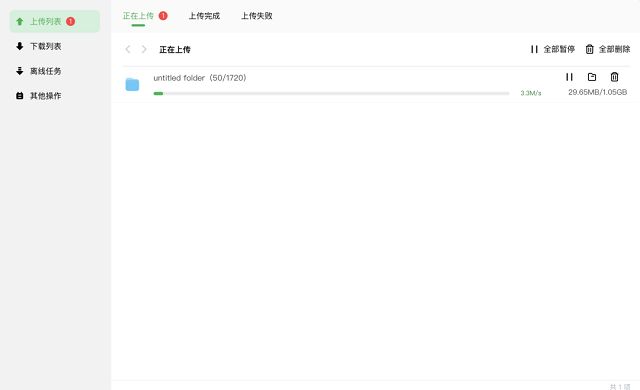Click the 共 1 项 item count in status bar
Image resolution: width=640 pixels, height=390 pixels.
[620, 386]
